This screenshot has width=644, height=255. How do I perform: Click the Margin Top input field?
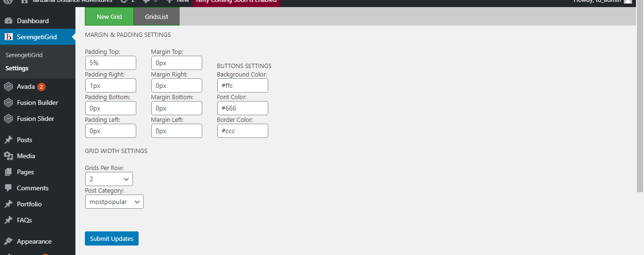(x=177, y=63)
